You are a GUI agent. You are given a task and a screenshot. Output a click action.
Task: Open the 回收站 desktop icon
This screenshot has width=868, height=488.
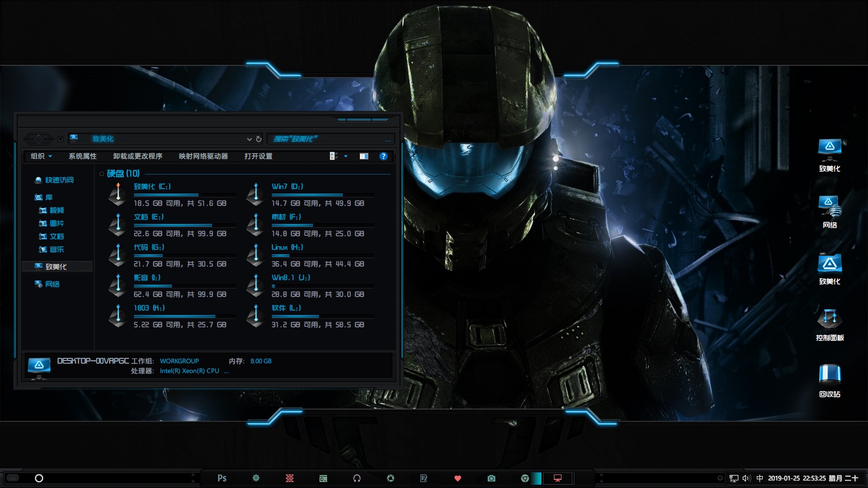point(829,380)
